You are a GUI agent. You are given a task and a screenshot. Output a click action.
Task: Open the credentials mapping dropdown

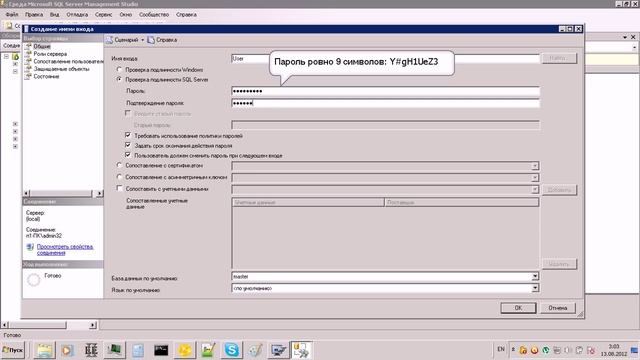(535, 189)
